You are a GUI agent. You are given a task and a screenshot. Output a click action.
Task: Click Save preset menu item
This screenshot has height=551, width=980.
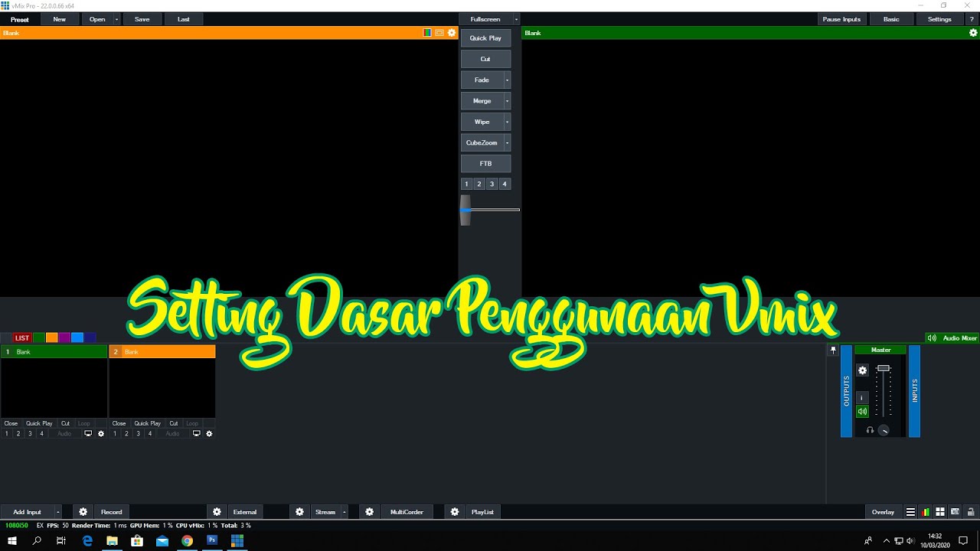142,19
